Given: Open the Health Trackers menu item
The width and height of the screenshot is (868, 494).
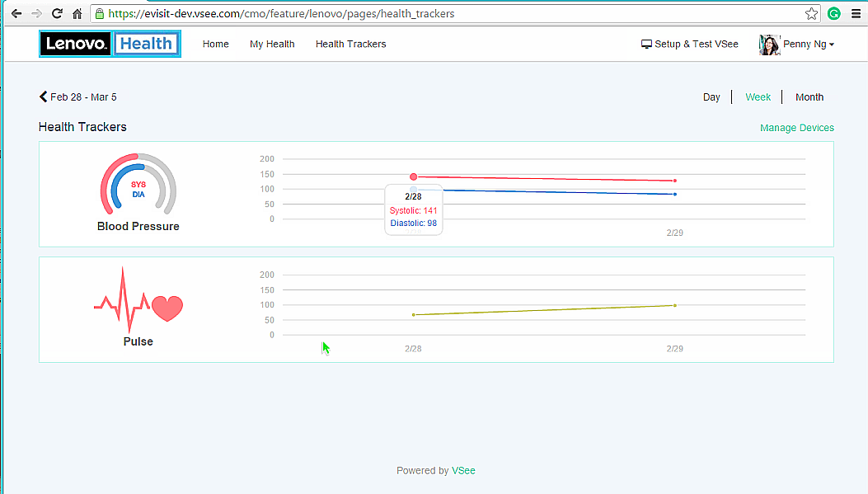Looking at the screenshot, I should click(350, 44).
